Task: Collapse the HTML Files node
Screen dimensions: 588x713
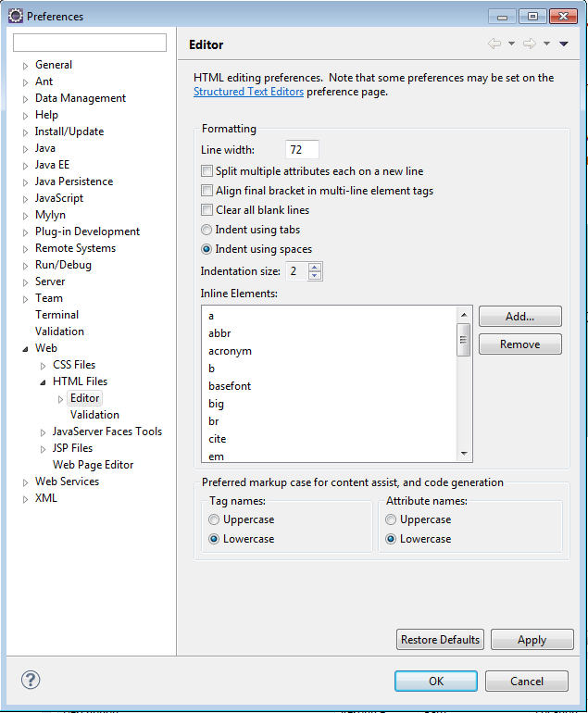Action: coord(43,382)
